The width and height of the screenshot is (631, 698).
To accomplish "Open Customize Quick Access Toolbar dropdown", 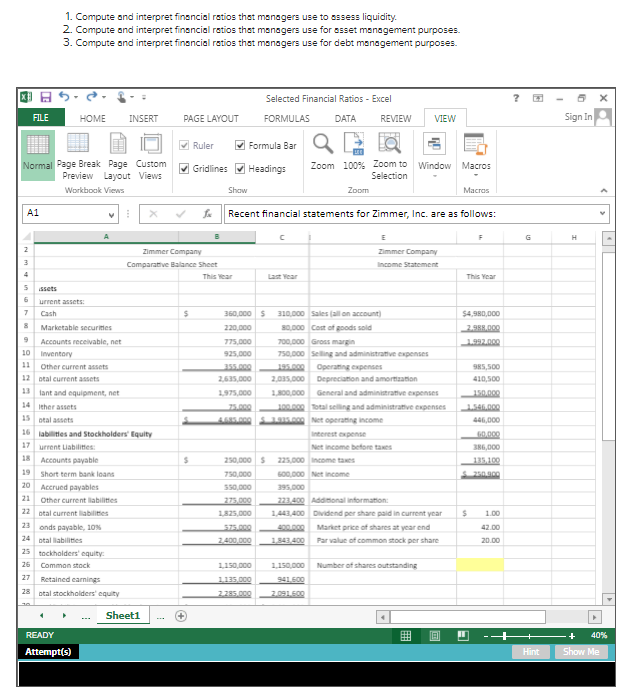I will tap(144, 97).
